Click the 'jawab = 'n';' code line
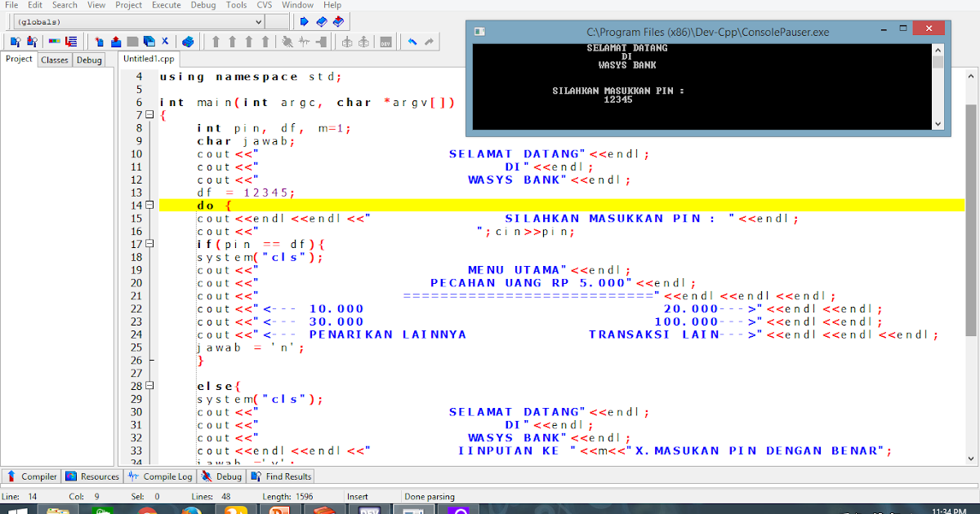Image resolution: width=980 pixels, height=514 pixels. coord(251,348)
